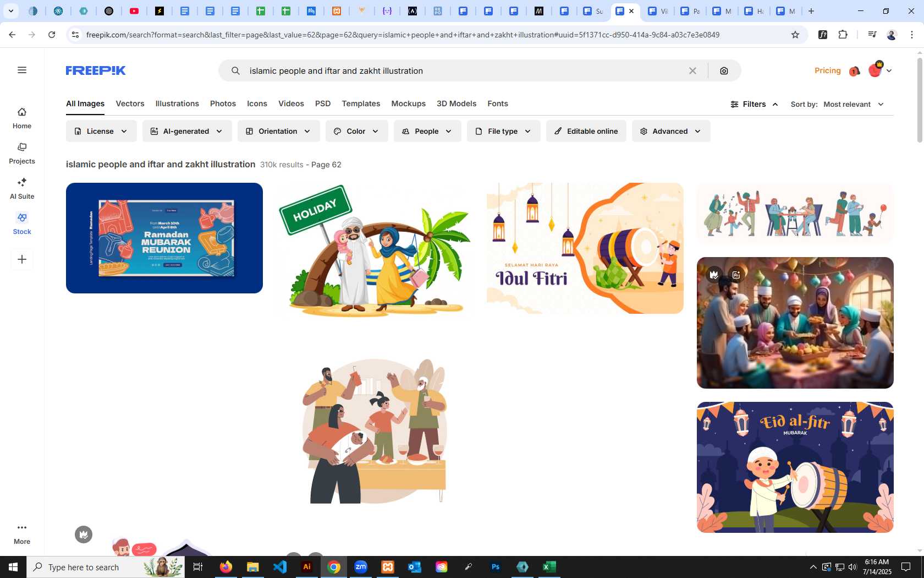Expand the License filter dropdown

pyautogui.click(x=101, y=131)
